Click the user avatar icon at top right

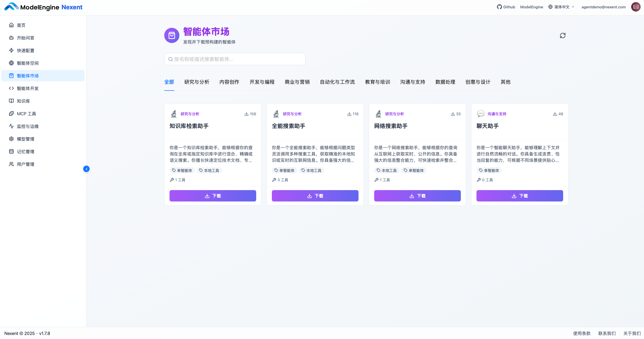pos(636,7)
